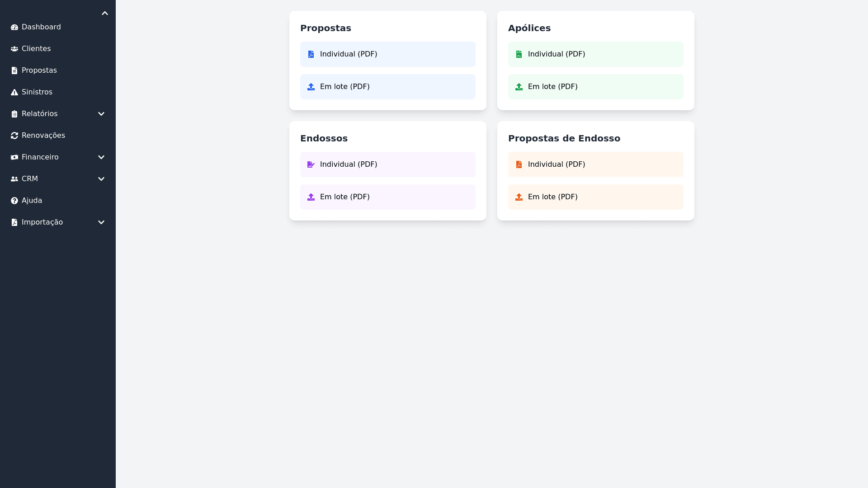
Task: Click the Sinistros warning triangle icon
Action: (14, 92)
